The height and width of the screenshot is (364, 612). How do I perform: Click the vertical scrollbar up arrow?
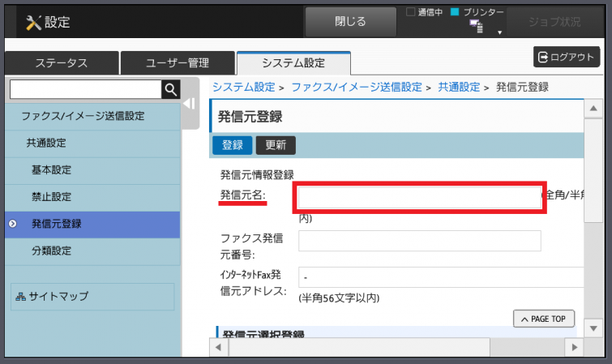coord(593,109)
